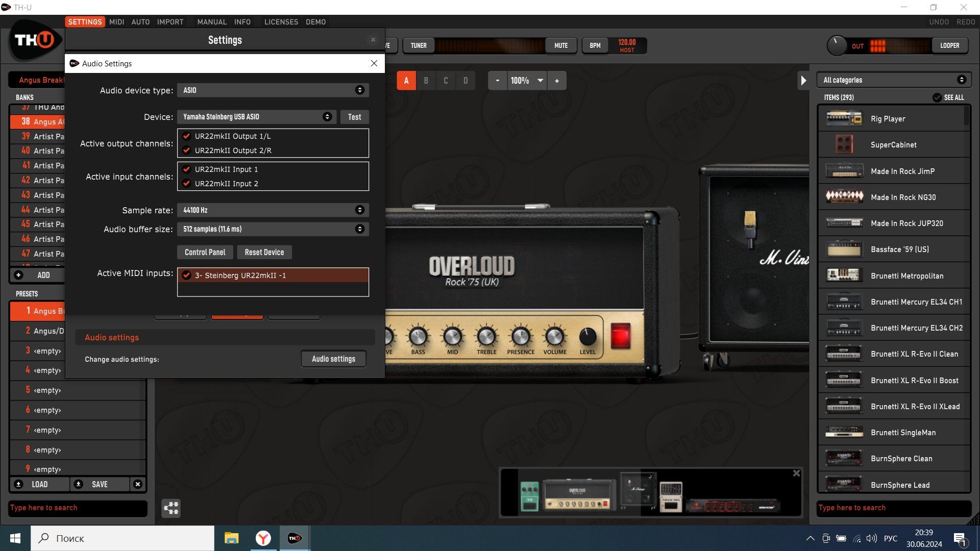Open the AUTO menu
Viewport: 980px width, 551px height.
(x=140, y=22)
